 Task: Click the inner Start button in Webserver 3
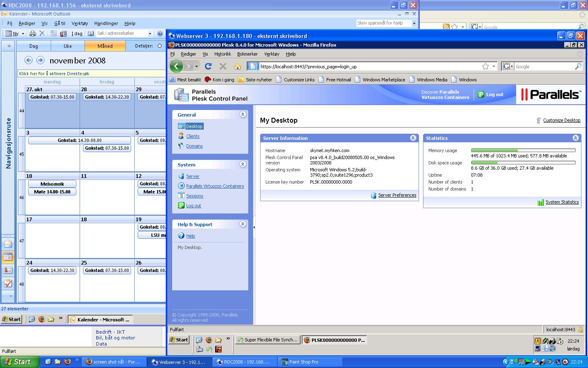pyautogui.click(x=179, y=340)
